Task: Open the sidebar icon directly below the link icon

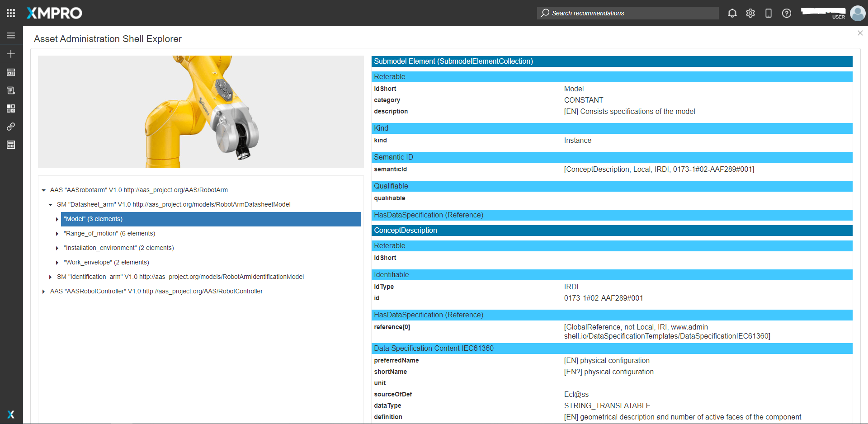Action: [x=11, y=145]
